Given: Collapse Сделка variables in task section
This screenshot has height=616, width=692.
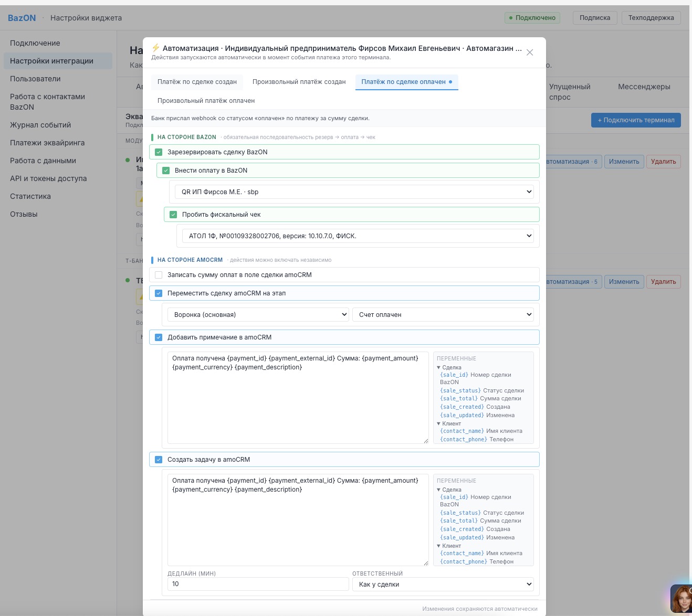Looking at the screenshot, I should [x=449, y=490].
